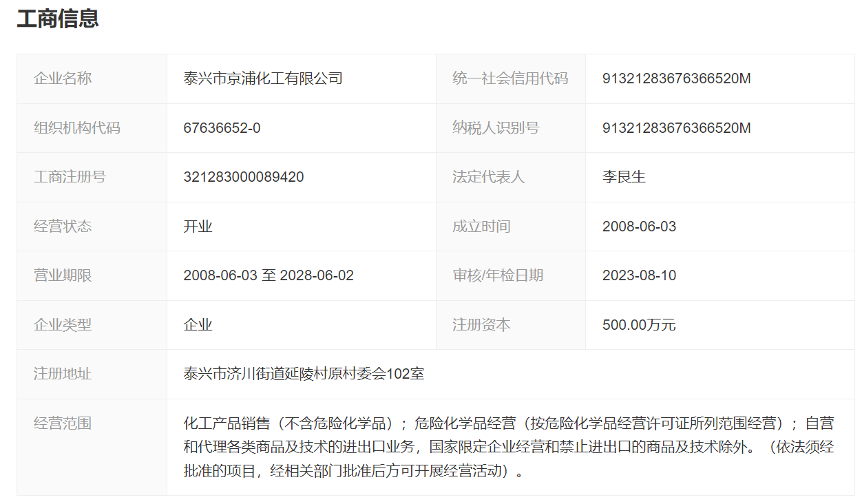Click address 泰兴市济川街道延陵村原村委会102室

pos(304,374)
